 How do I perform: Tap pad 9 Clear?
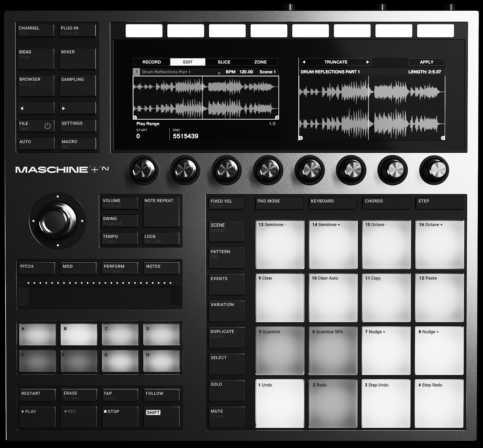pos(280,297)
